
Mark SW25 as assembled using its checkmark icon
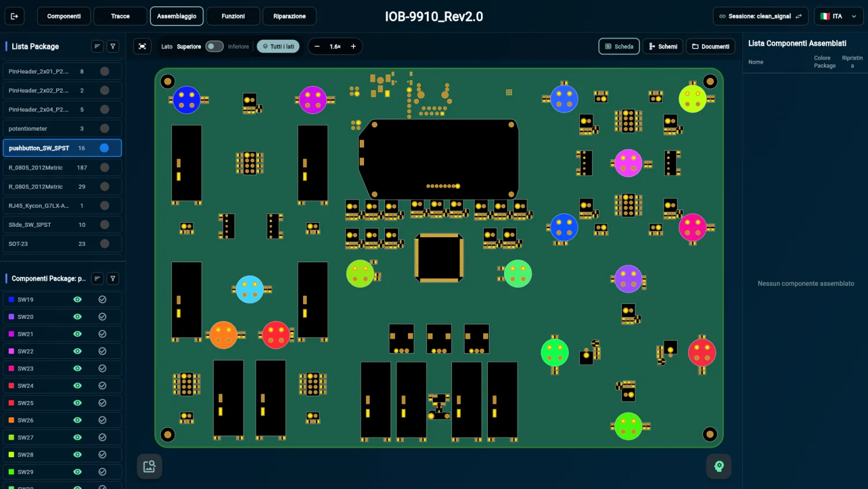click(102, 403)
